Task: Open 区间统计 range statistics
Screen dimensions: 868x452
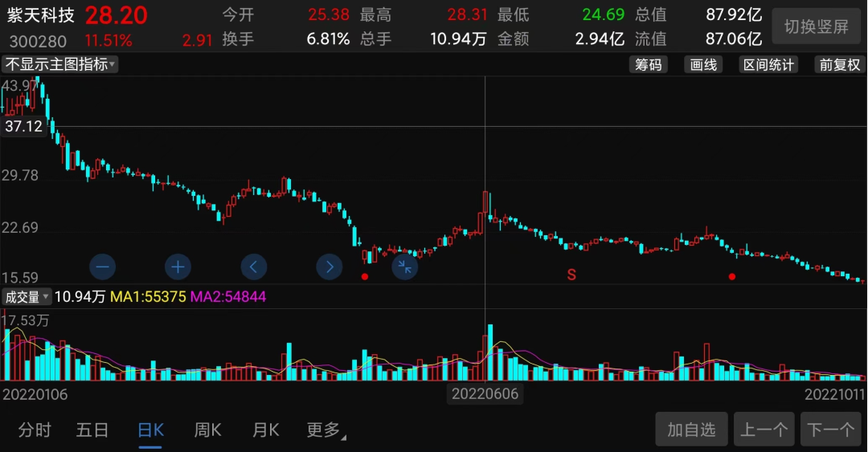Action: 768,65
